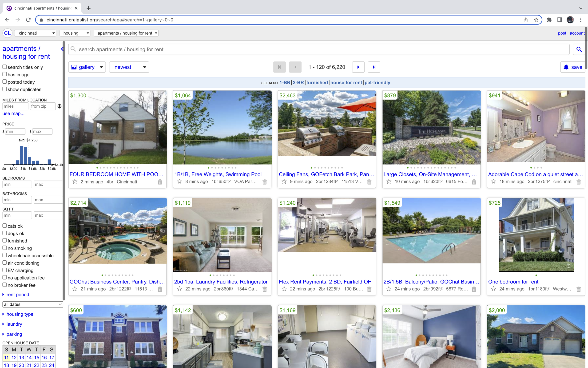Click the minimum price input field
Image resolution: width=588 pixels, height=368 pixels.
click(15, 131)
